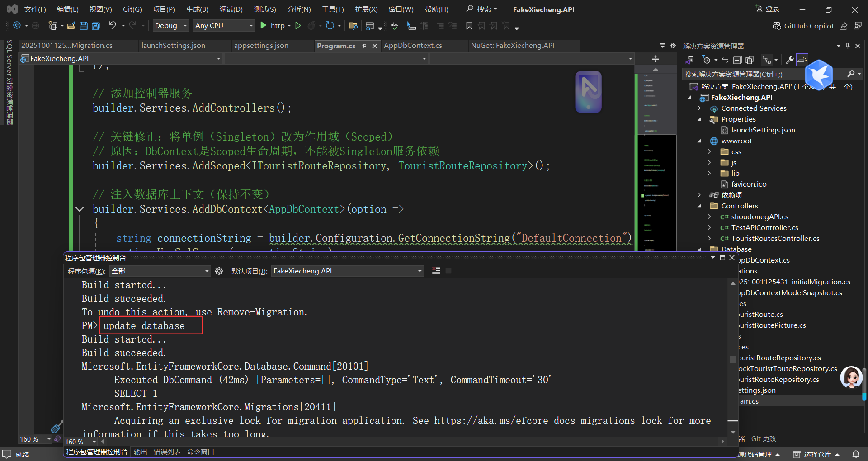Click editor split-window icon above scrollbar
868x461 pixels.
pos(656,59)
